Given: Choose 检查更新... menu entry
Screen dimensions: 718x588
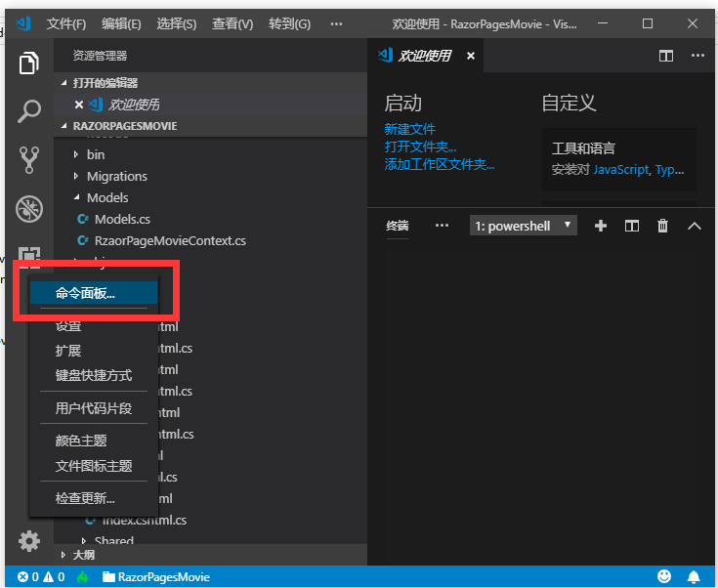Looking at the screenshot, I should point(94,498).
